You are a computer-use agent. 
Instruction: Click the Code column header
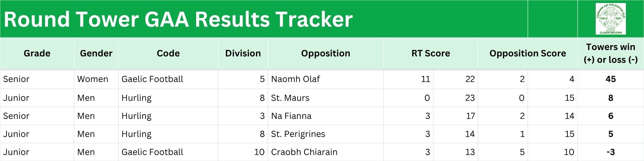tap(168, 53)
